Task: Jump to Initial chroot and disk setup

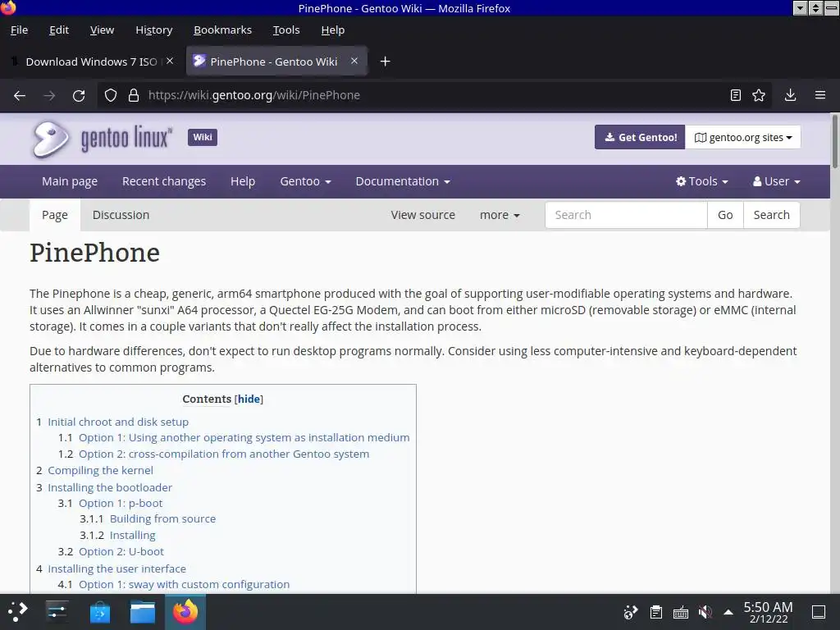Action: (118, 422)
